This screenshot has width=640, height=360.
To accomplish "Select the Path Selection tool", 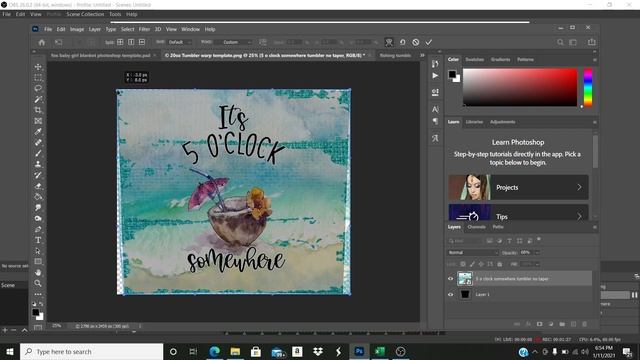I will tap(38, 251).
